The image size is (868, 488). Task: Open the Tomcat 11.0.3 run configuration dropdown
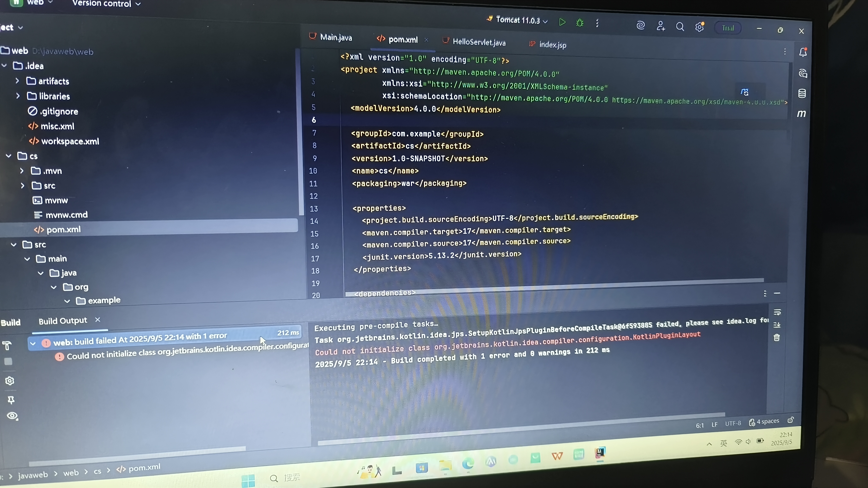[x=518, y=20]
